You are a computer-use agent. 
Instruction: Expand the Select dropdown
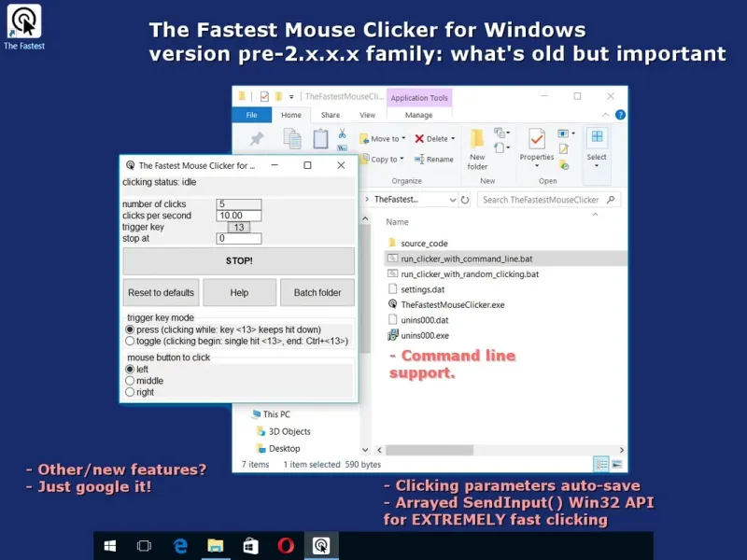597,166
